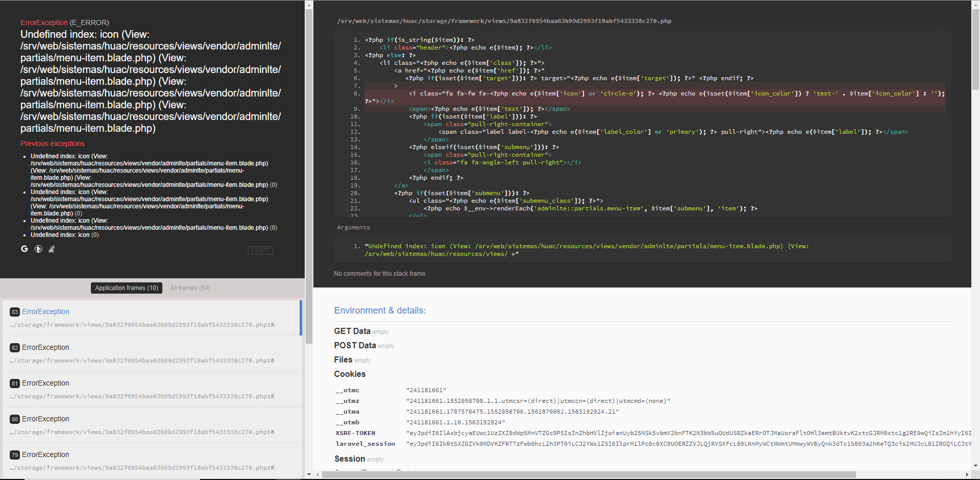Image resolution: width=980 pixels, height=480 pixels.
Task: Switch to the All frames (84) tab
Action: point(189,287)
